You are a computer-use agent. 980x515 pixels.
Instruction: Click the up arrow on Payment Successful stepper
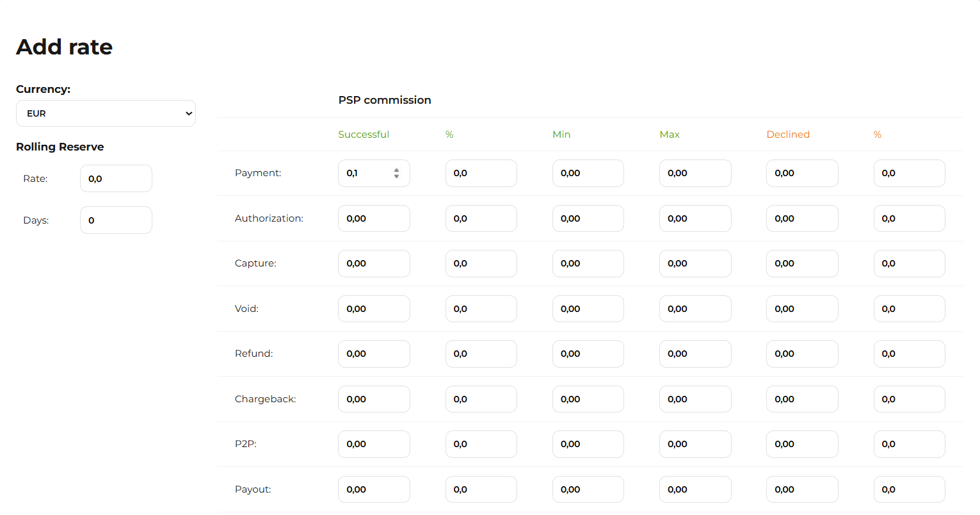(397, 170)
